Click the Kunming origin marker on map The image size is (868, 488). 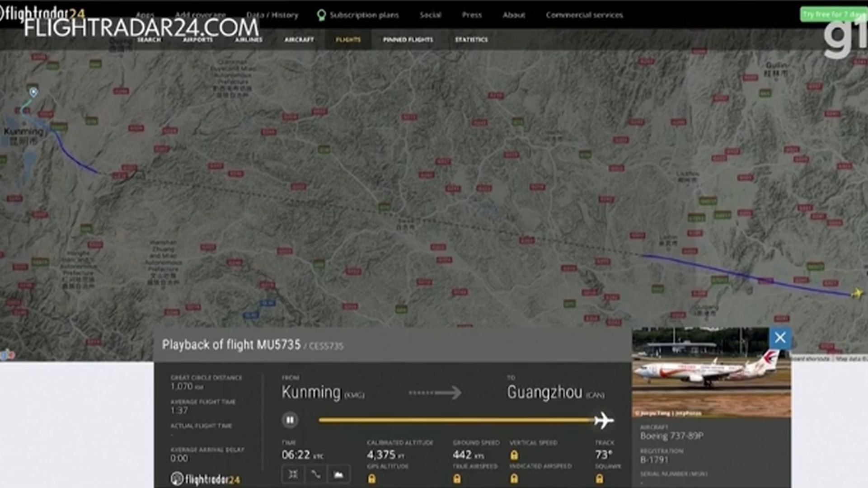(33, 92)
